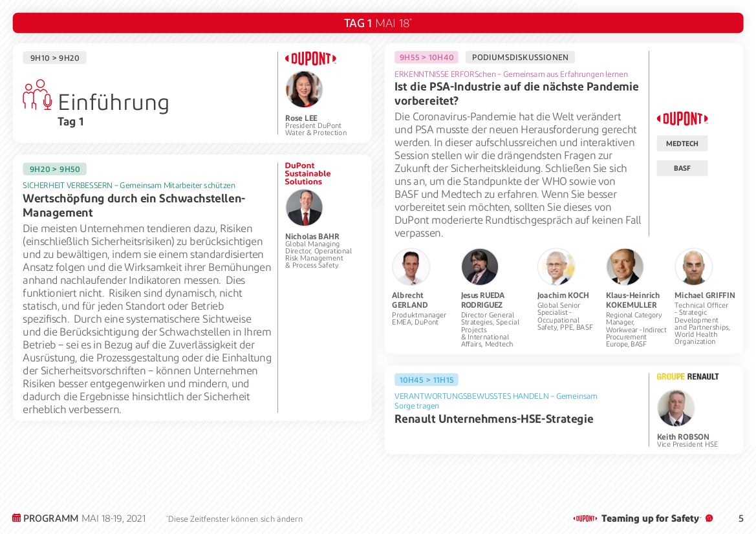Image resolution: width=756 pixels, height=534 pixels.
Task: Click the 9H20 > 9H50 green time badge
Action: (x=55, y=169)
